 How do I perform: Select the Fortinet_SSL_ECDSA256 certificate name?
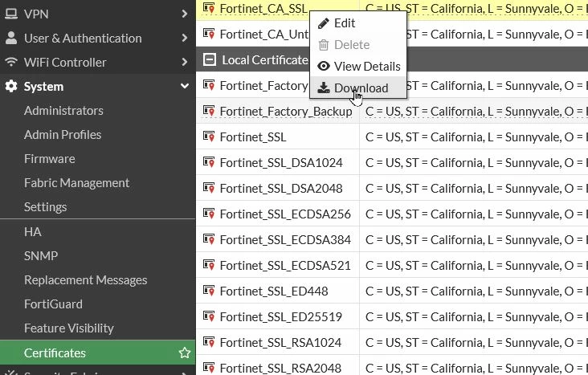point(285,214)
